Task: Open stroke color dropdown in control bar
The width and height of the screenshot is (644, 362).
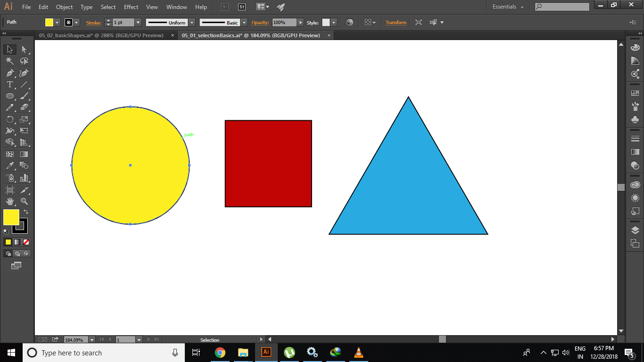Action: coord(76,22)
